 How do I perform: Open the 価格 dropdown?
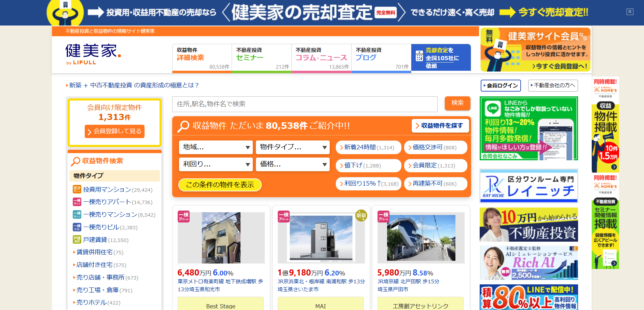(x=293, y=164)
